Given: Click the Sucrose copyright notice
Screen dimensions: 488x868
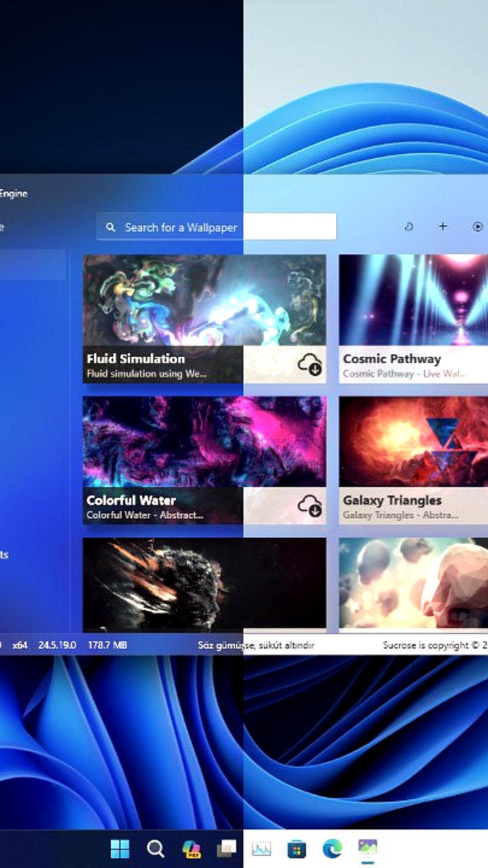Looking at the screenshot, I should pyautogui.click(x=435, y=645).
